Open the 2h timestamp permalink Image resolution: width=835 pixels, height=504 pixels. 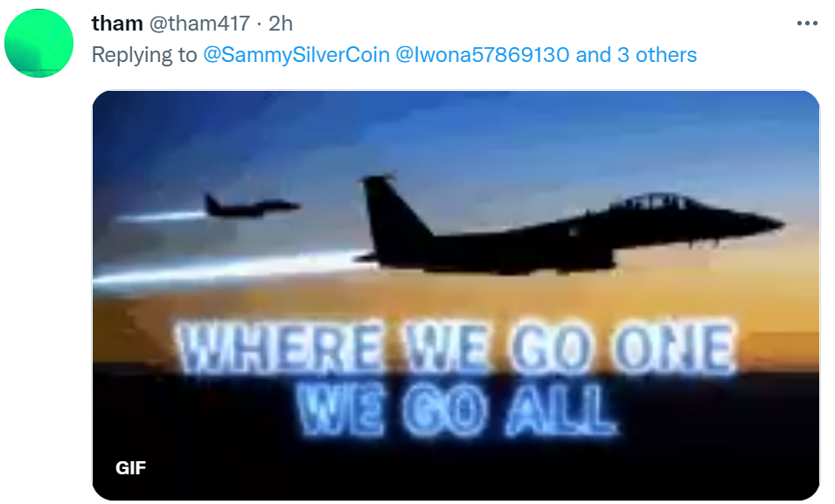pos(281,24)
